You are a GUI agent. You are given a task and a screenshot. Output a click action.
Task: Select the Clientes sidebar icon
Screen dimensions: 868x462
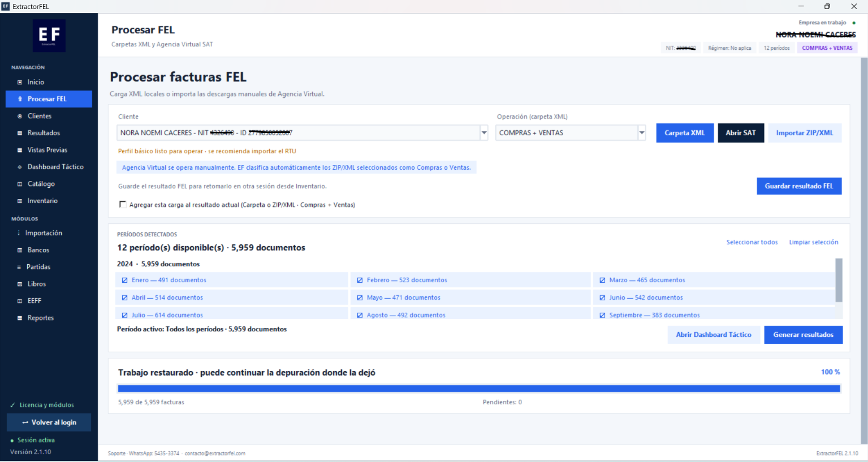click(x=20, y=116)
